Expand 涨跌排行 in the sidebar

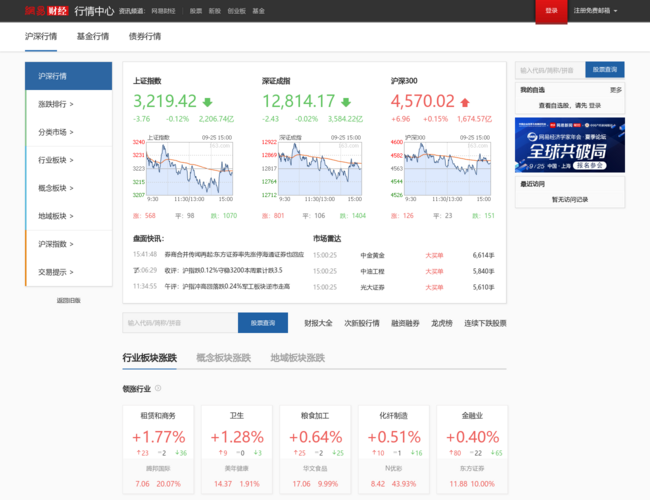[x=56, y=104]
